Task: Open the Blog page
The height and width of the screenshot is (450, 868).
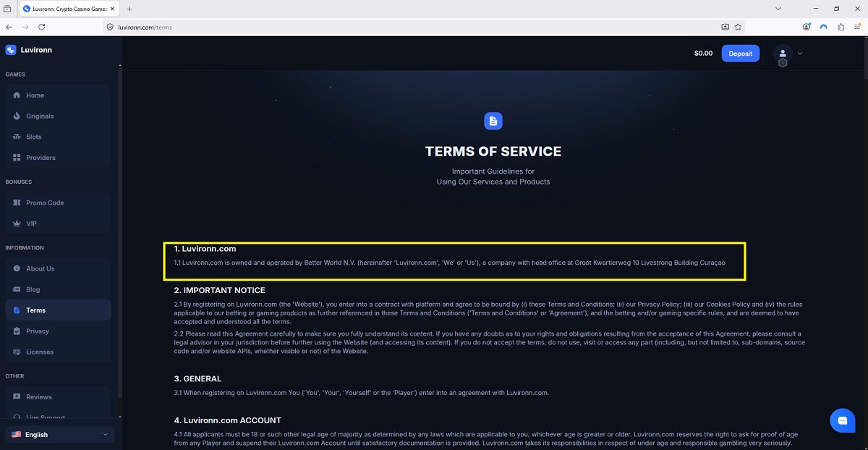Action: (58, 289)
